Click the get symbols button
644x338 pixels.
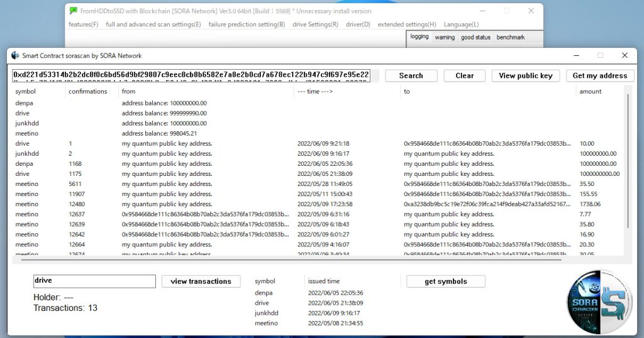click(x=446, y=281)
